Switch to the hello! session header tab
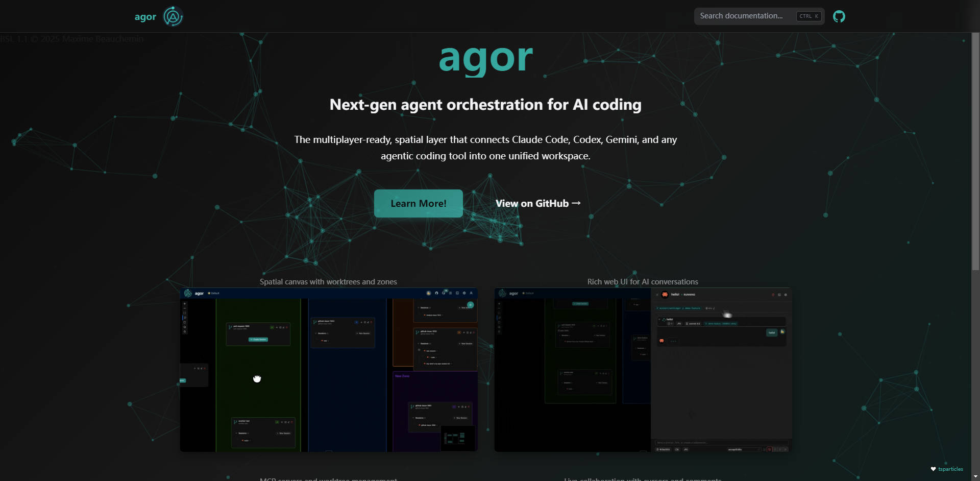Image resolution: width=980 pixels, height=481 pixels. coord(676,295)
